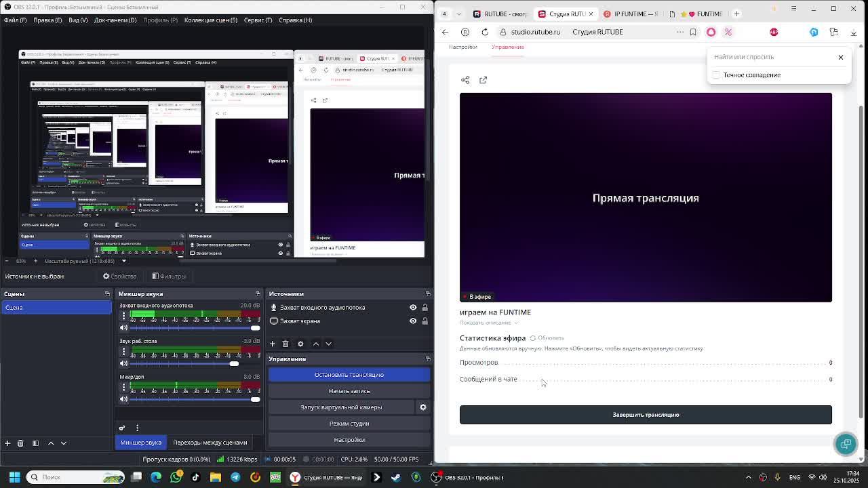
Task: Open scene filters icon in Scenes toolbar
Action: 35,443
